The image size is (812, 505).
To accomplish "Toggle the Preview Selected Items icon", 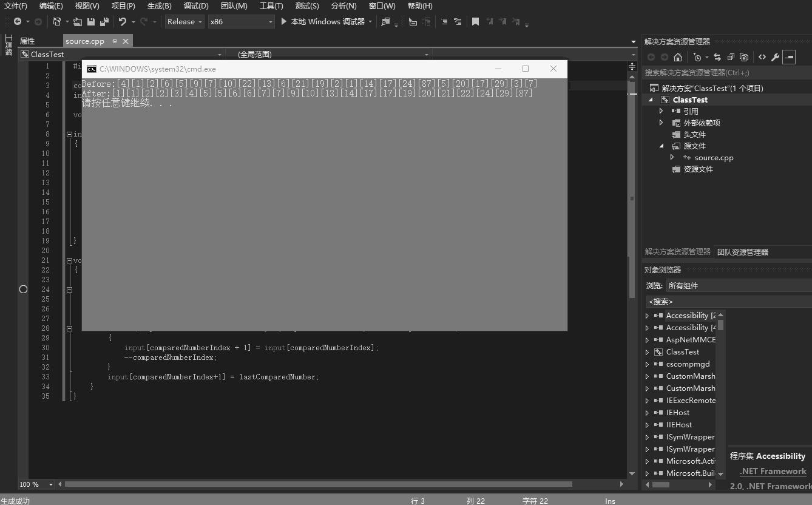I will [790, 56].
